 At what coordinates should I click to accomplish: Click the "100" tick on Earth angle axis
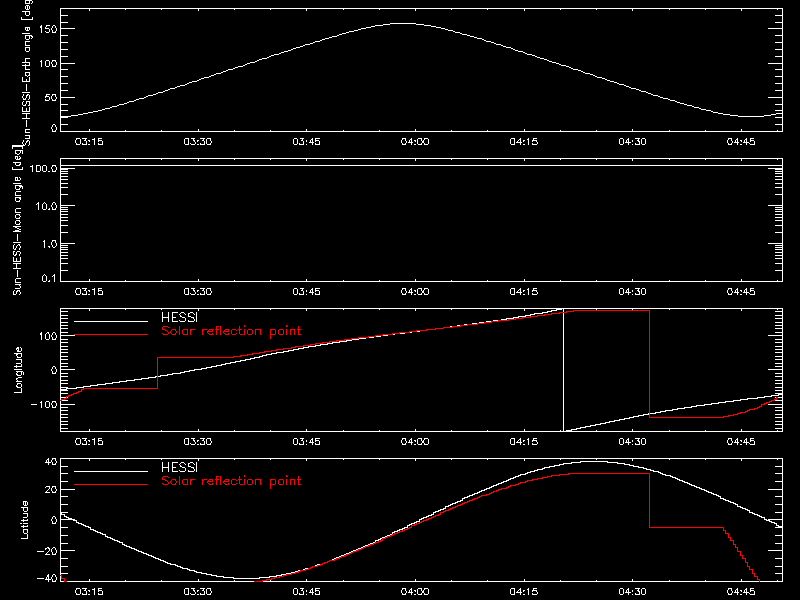tap(47, 64)
